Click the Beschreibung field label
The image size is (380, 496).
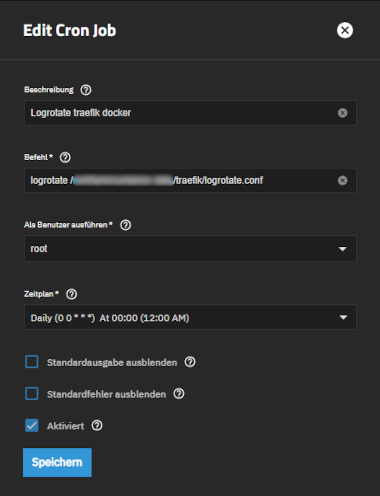pyautogui.click(x=49, y=90)
